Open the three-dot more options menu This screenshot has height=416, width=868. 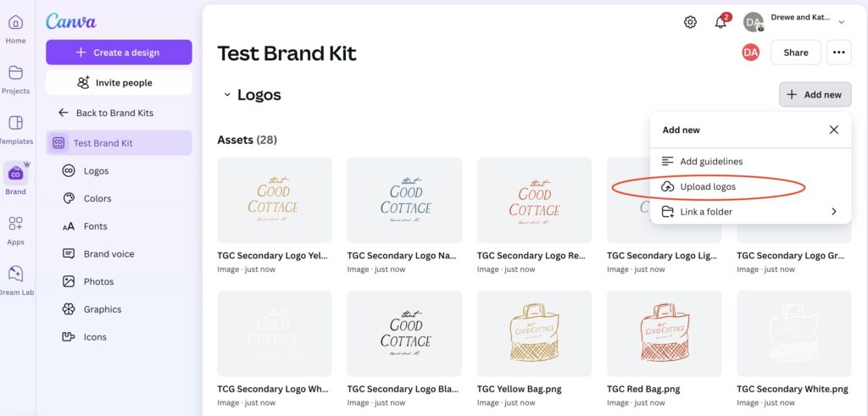coord(839,53)
